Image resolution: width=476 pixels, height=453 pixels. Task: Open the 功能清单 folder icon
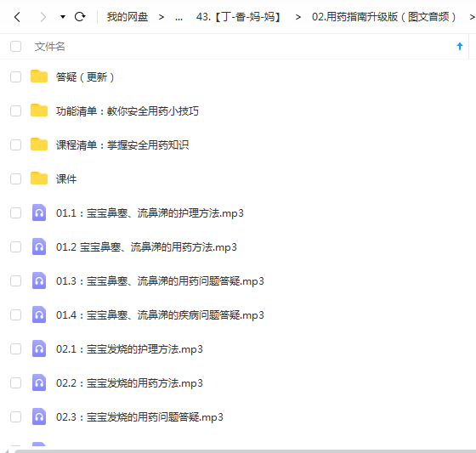point(39,110)
